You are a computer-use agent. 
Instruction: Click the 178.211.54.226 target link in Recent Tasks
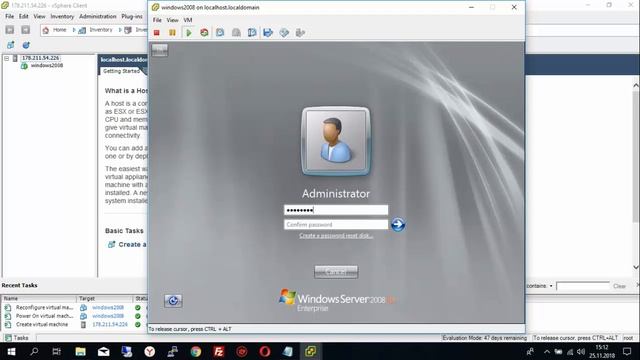(110, 324)
